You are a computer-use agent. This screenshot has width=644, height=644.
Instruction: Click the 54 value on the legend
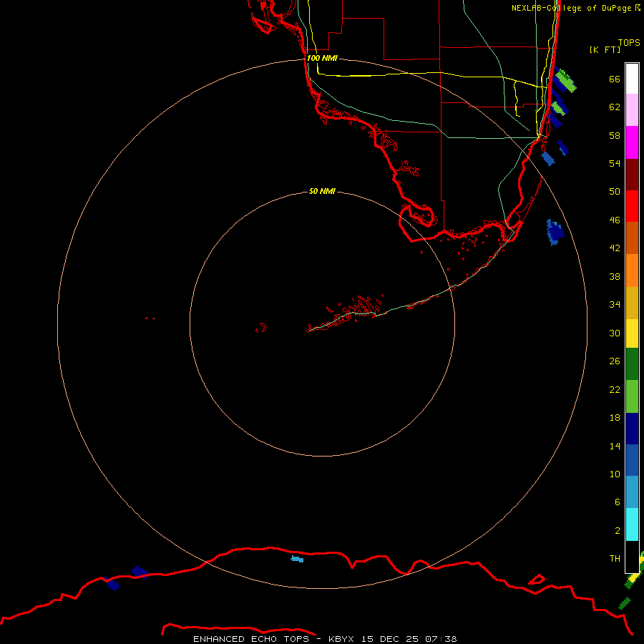tap(615, 163)
